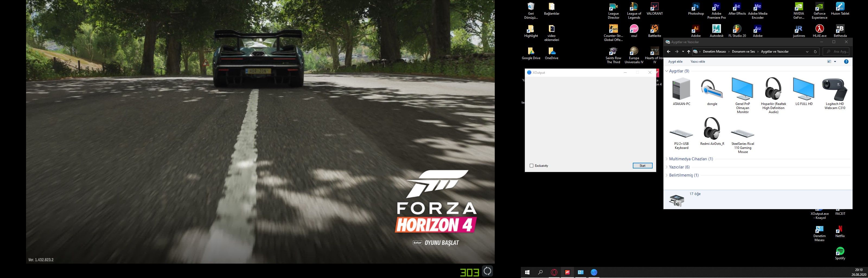Click Aygıt ekle in the toolbar
This screenshot has height=278, width=868.
(x=675, y=62)
